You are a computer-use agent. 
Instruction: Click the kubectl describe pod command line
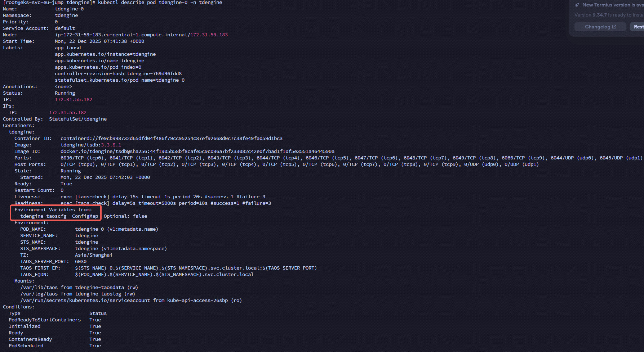click(x=160, y=3)
